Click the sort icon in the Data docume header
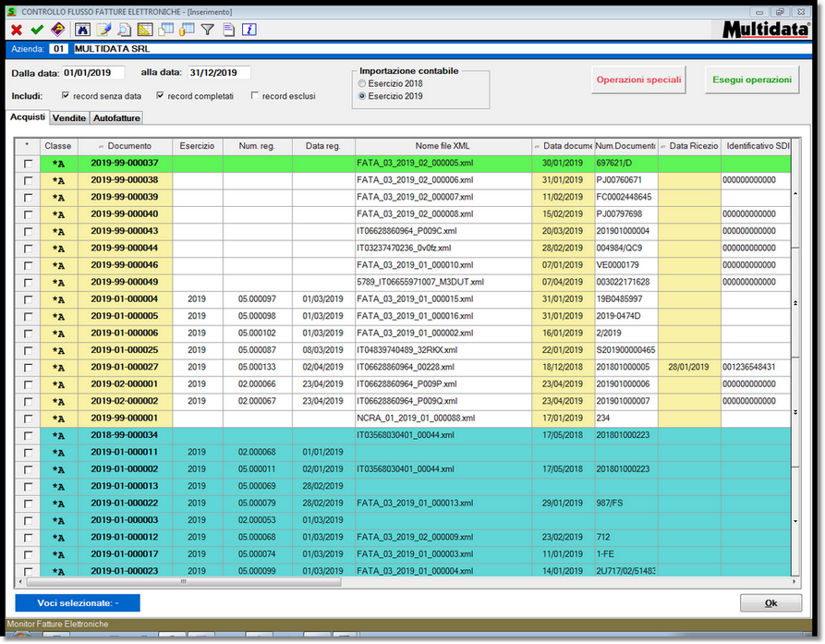Viewport: 825px width, 644px height. click(x=537, y=147)
